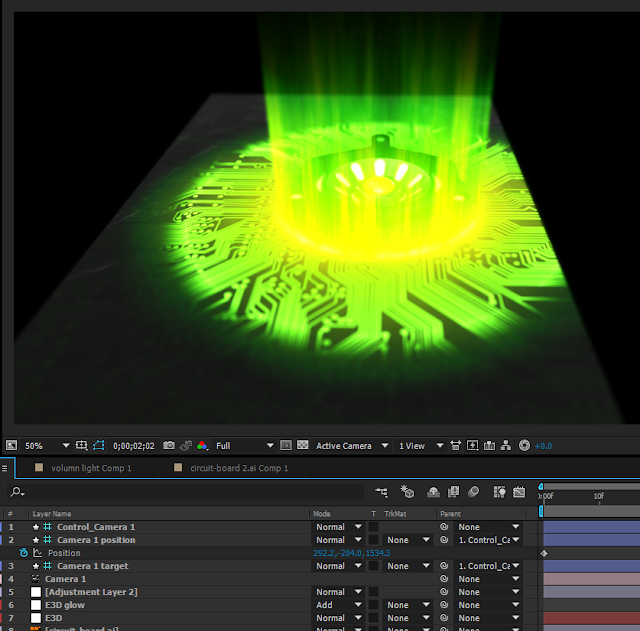Select the [Adjustment Layer 2] layer
The image size is (640, 631).
pos(91,592)
